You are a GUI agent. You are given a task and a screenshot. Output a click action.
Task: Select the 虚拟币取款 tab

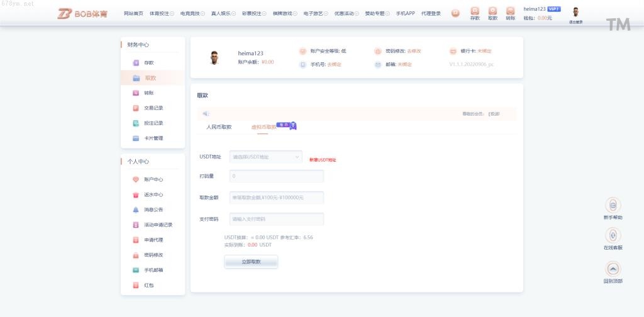click(264, 127)
